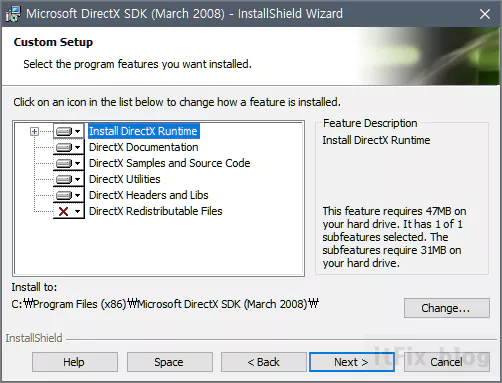This screenshot has width=502, height=383.
Task: Open install-state dropdown for DirectX Headers and Libs
Action: [x=69, y=195]
